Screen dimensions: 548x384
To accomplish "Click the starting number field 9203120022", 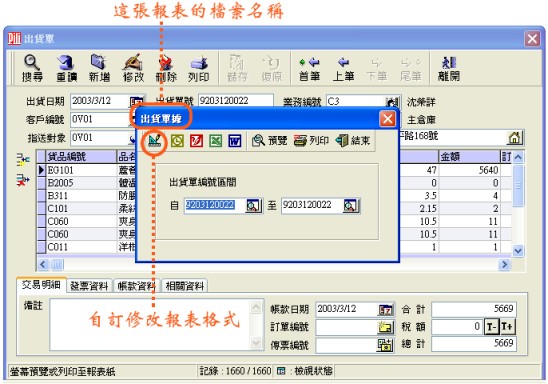I will [215, 205].
